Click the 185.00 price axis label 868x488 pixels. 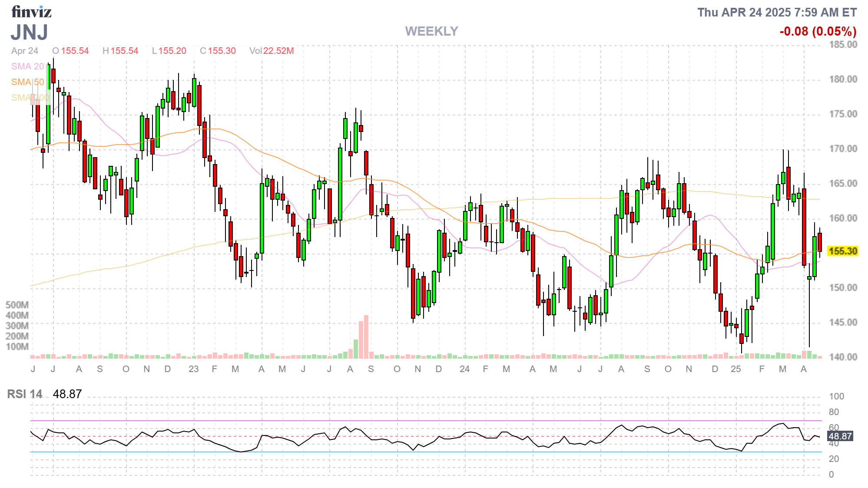tap(843, 45)
